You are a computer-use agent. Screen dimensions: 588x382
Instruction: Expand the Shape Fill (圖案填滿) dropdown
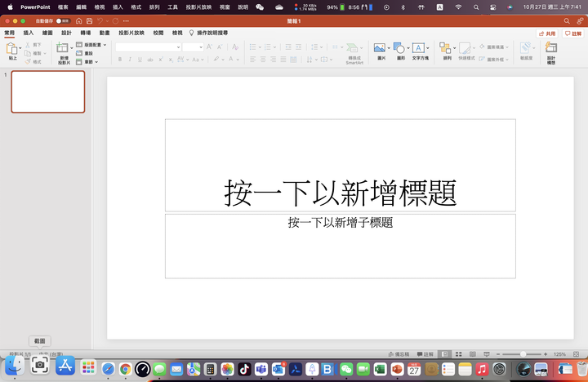[507, 47]
